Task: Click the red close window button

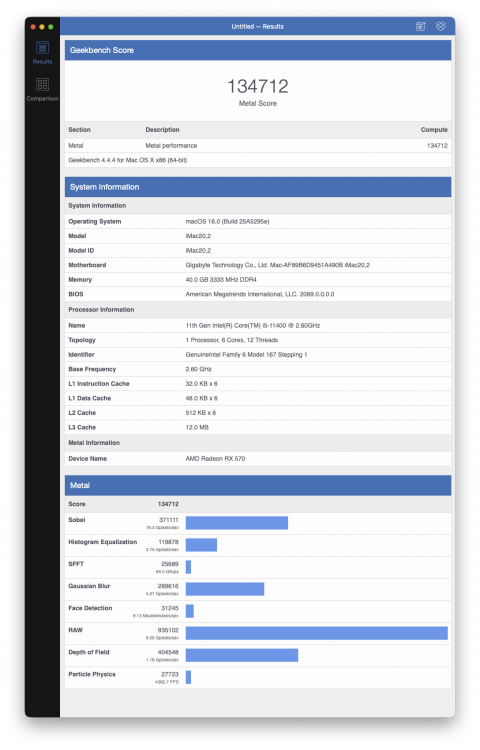Action: 33,27
